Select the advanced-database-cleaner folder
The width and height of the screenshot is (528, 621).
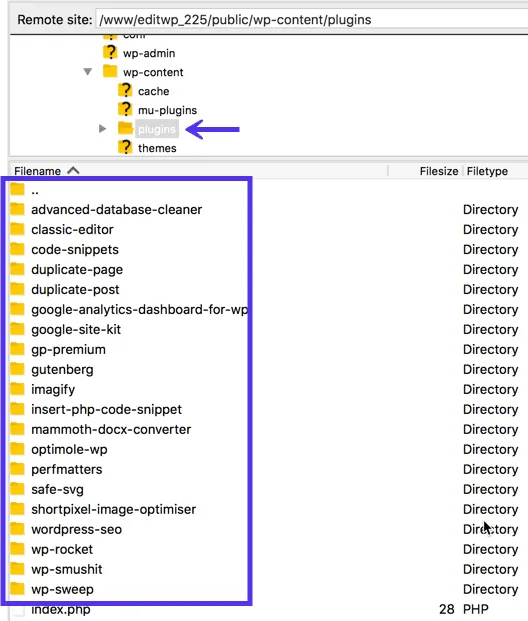116,210
